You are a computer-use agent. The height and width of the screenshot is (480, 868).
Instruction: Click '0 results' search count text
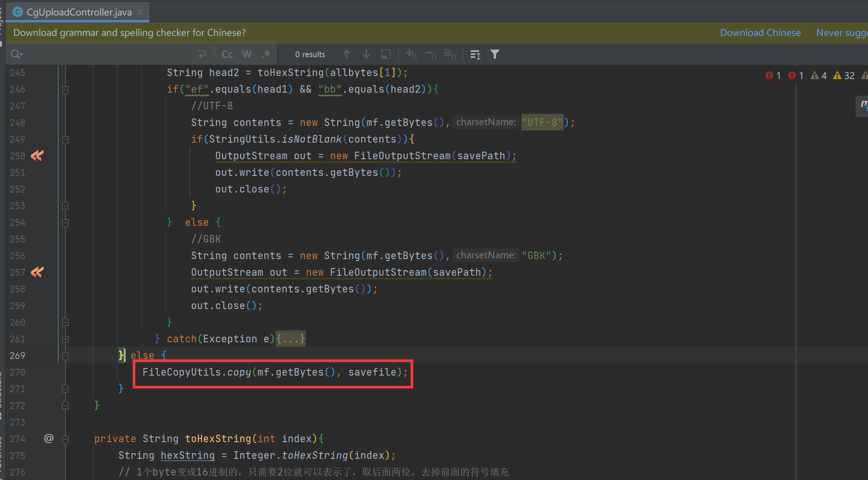(x=310, y=54)
